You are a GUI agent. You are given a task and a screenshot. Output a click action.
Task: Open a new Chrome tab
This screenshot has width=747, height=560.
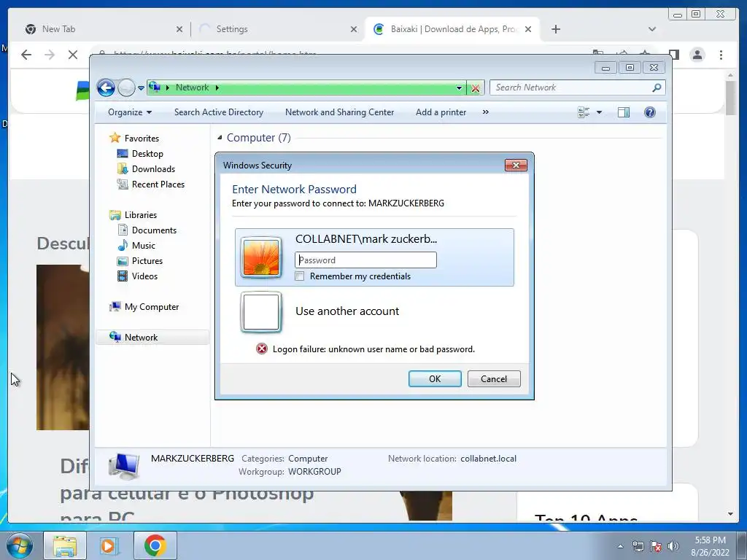click(x=555, y=29)
